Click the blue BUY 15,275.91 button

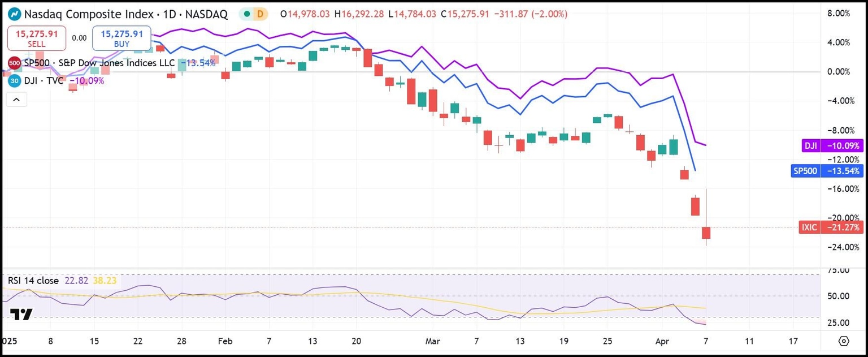click(x=121, y=37)
